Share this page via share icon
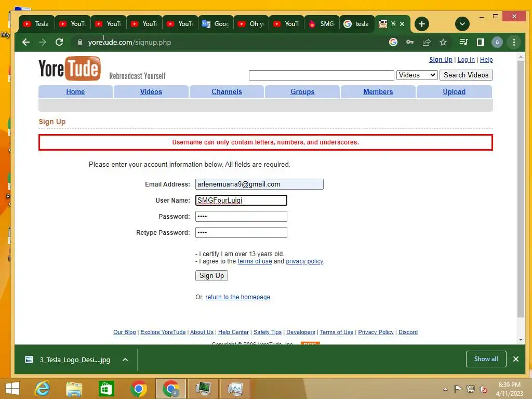The width and height of the screenshot is (532, 399). tap(427, 42)
